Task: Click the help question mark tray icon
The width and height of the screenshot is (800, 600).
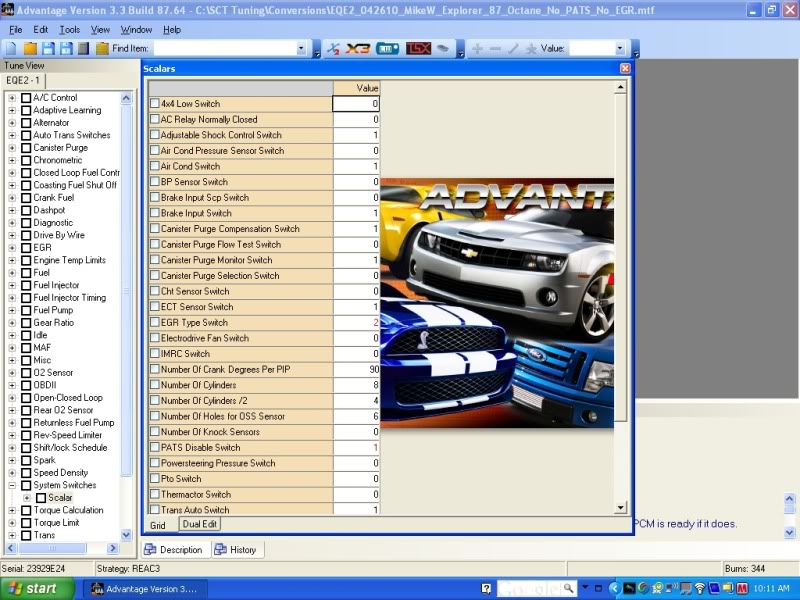Action: coord(486,588)
